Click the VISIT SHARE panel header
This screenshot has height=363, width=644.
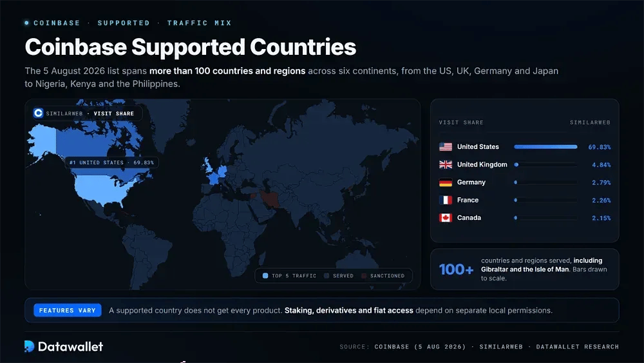click(x=461, y=123)
